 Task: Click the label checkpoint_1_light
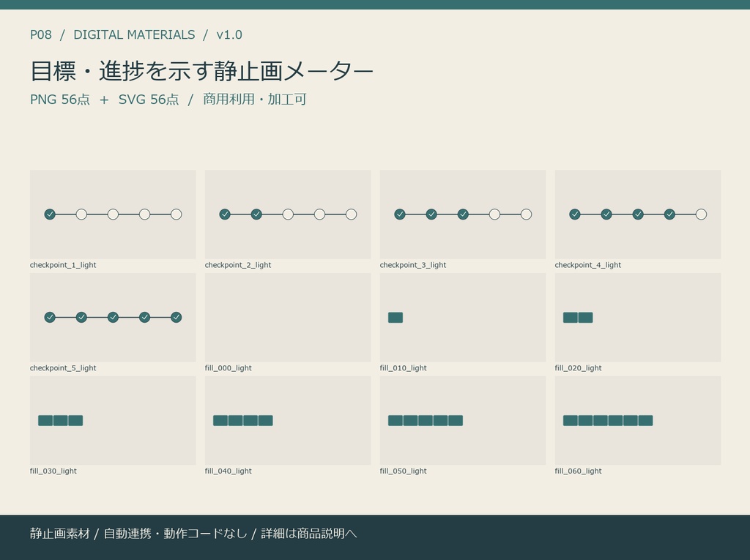pos(63,265)
